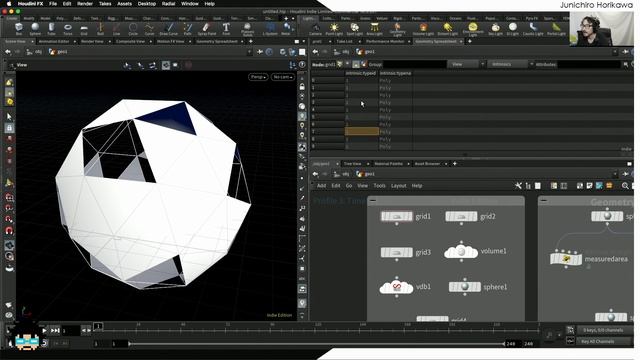Collapse the left network box
The image size is (640, 360).
(x=373, y=200)
